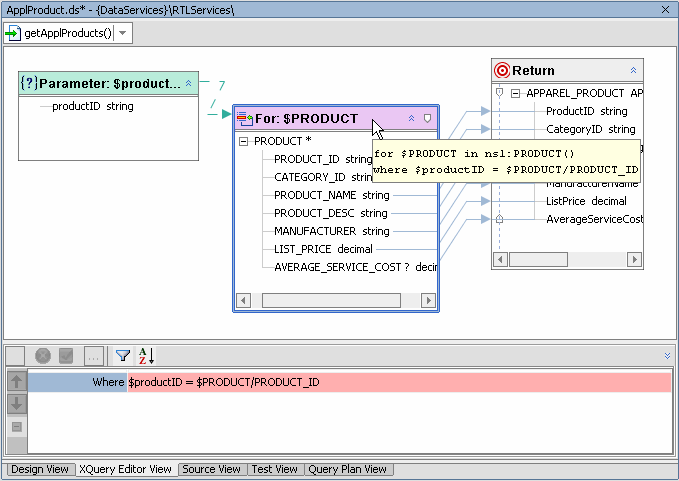
Task: Switch to Test View tab
Action: pyautogui.click(x=275, y=469)
